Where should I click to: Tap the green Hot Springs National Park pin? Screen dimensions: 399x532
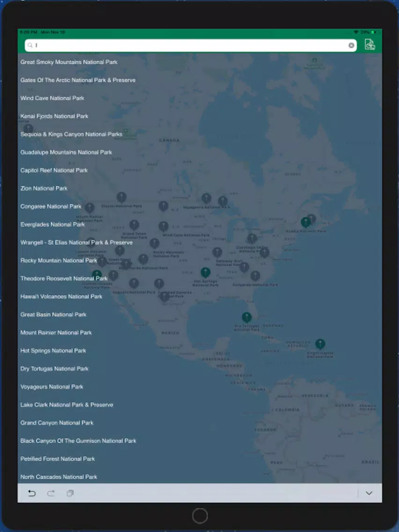(x=205, y=273)
